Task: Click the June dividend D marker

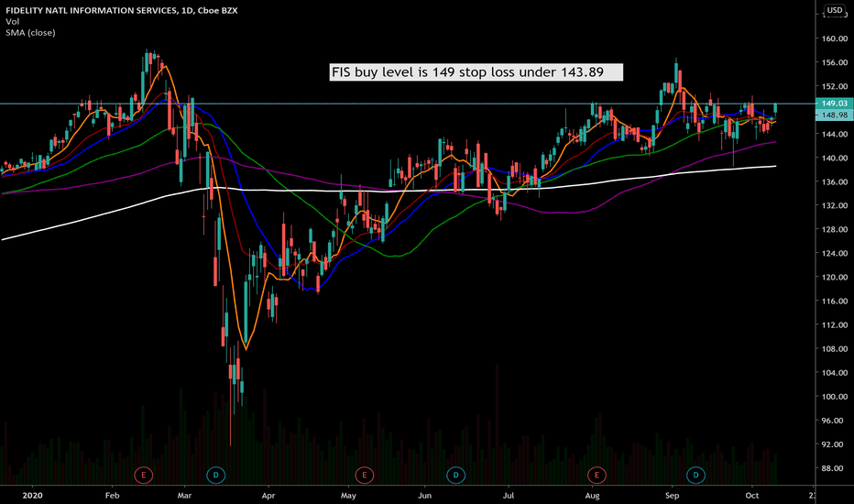Action: pyautogui.click(x=456, y=475)
